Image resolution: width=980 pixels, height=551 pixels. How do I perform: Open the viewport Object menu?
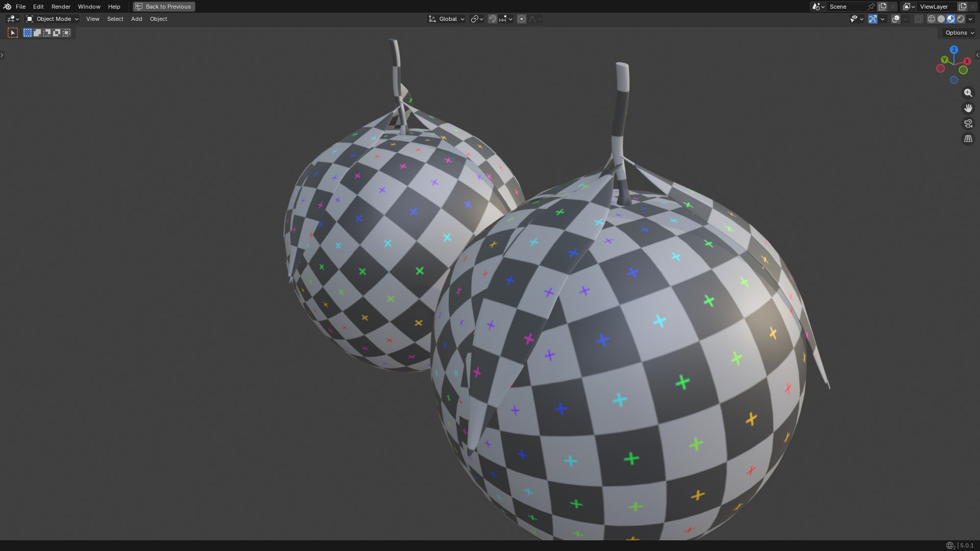click(x=158, y=19)
